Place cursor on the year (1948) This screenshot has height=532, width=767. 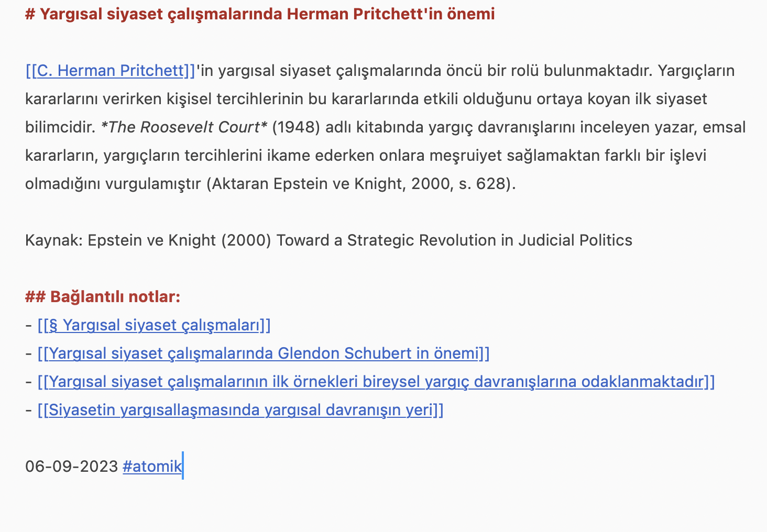296,127
